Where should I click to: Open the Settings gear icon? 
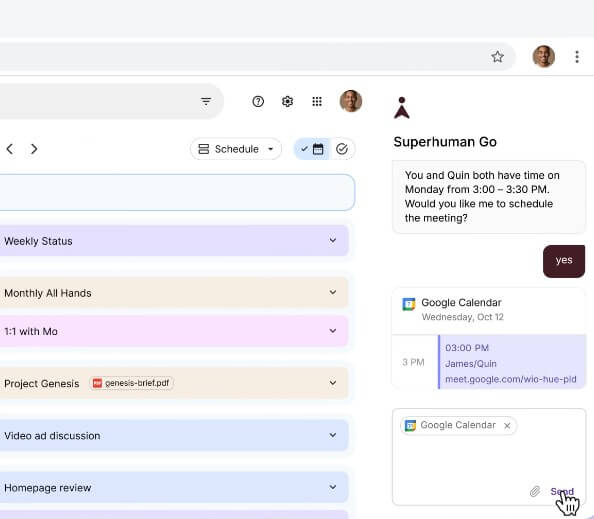click(287, 102)
